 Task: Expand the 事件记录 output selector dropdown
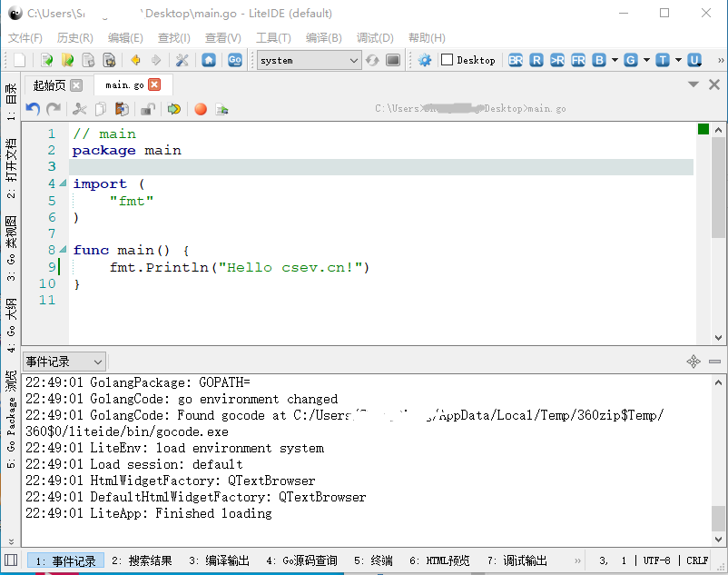coord(64,362)
